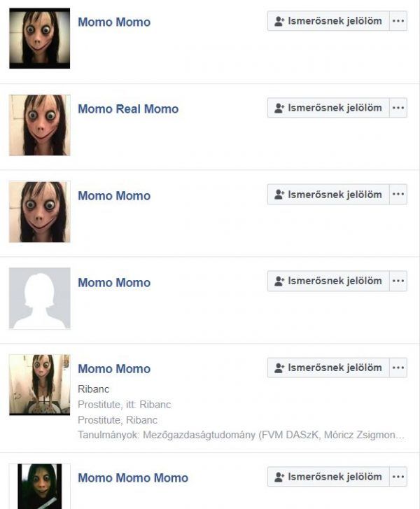Click add-friend icon for Momo Real Momo
The height and width of the screenshot is (509, 420).
279,108
